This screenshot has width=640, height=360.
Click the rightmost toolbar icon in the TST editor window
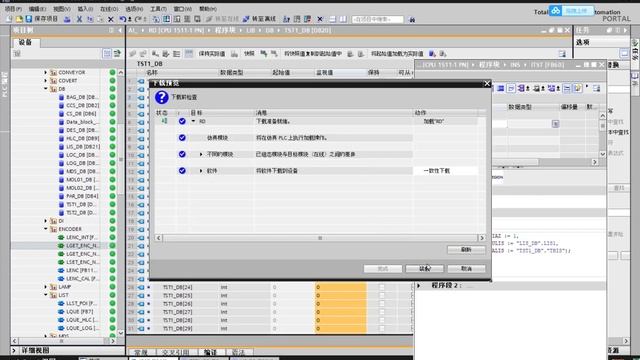597,89
